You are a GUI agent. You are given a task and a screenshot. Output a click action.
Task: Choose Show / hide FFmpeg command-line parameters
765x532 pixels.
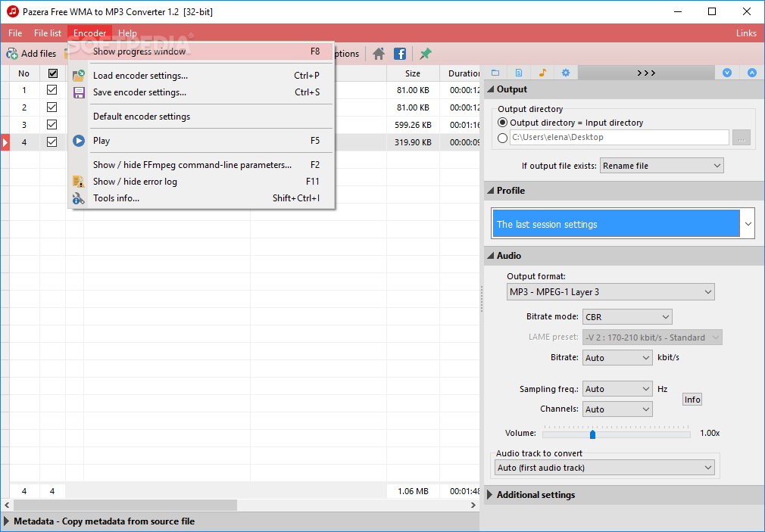(201, 165)
